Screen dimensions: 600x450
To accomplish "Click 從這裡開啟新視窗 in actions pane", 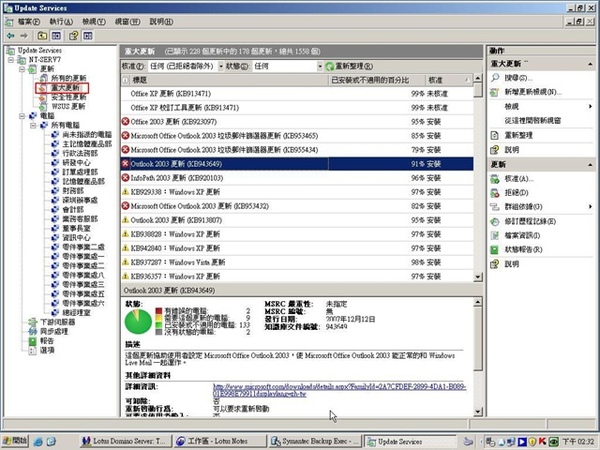I will click(x=533, y=121).
